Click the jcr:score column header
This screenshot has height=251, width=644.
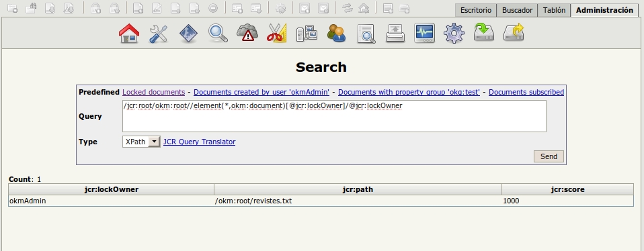(x=567, y=189)
